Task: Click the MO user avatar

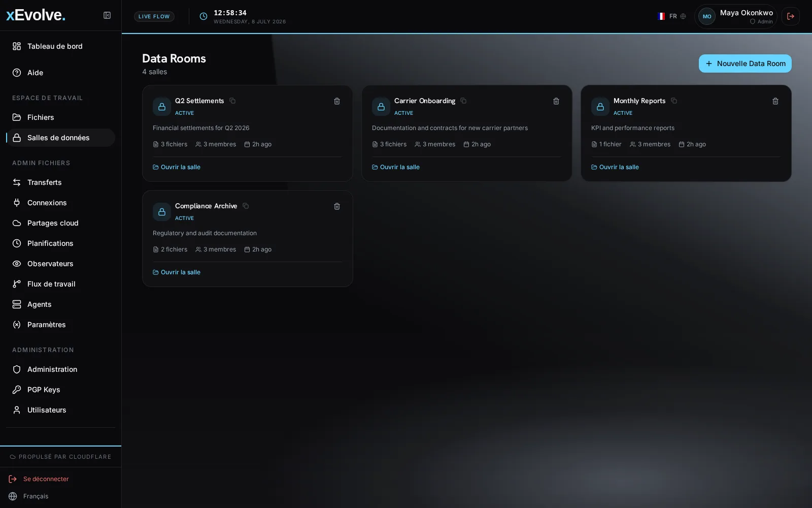Action: coord(707,16)
